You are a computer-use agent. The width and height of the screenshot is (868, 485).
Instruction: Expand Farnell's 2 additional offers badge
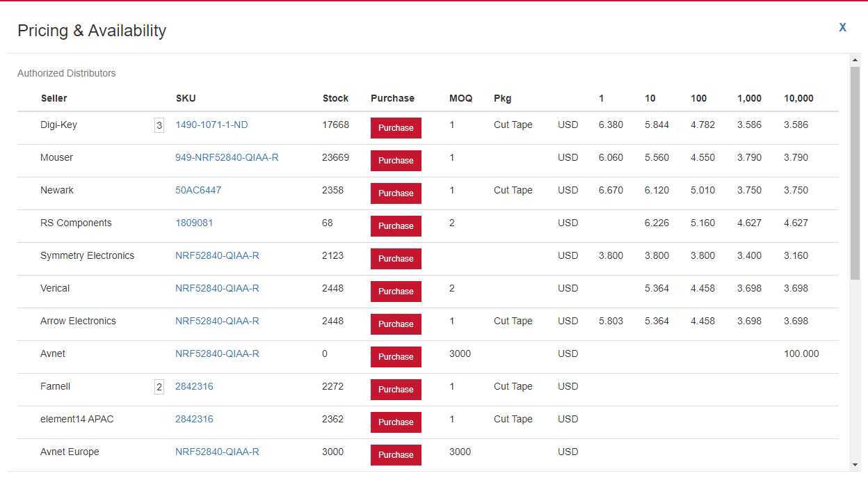pyautogui.click(x=159, y=387)
